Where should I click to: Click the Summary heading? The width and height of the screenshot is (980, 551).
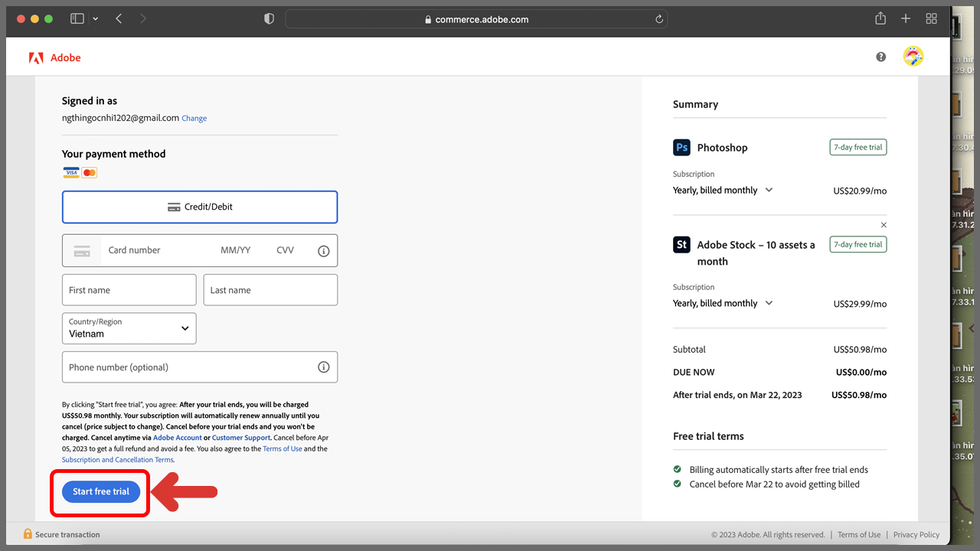[x=695, y=104]
